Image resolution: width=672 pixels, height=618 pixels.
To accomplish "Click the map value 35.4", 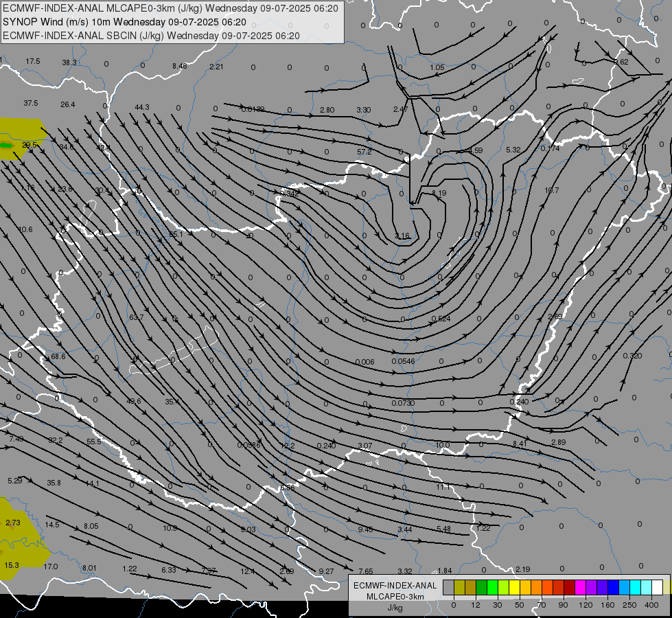I will [172, 402].
